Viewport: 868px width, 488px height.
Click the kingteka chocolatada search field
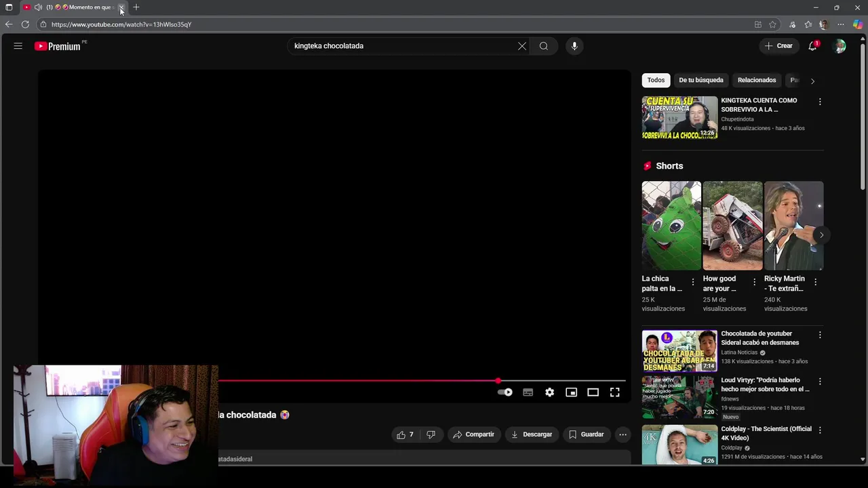point(404,46)
